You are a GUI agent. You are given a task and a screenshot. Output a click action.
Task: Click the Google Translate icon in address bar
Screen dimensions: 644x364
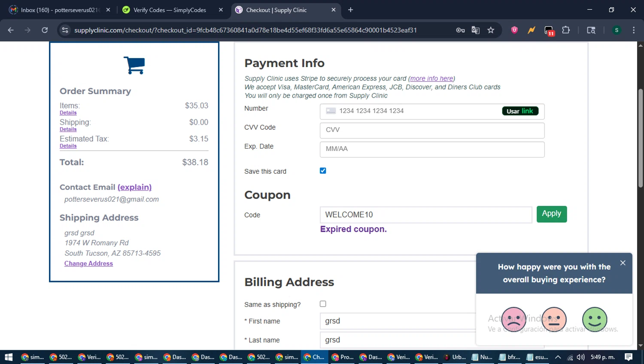coord(475,30)
